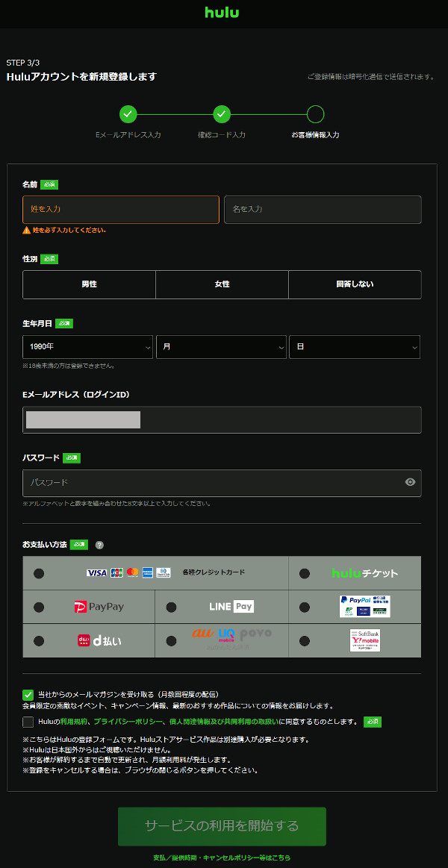Click the completed Email address step checkmark
448x868 pixels.
click(128, 114)
